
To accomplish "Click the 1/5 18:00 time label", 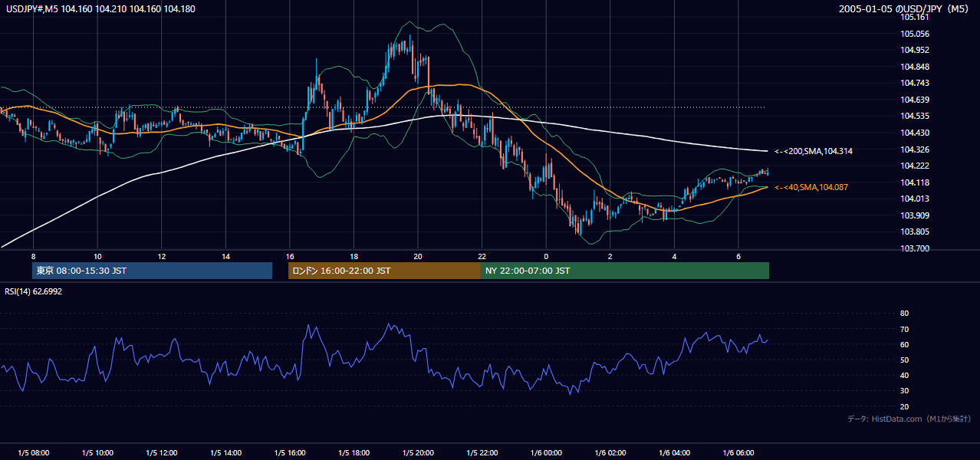I will pos(354,453).
